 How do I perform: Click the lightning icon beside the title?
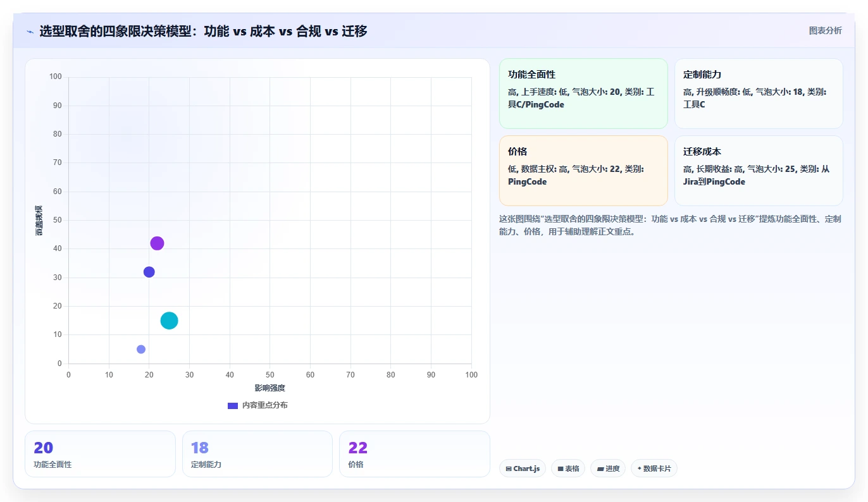pyautogui.click(x=30, y=32)
